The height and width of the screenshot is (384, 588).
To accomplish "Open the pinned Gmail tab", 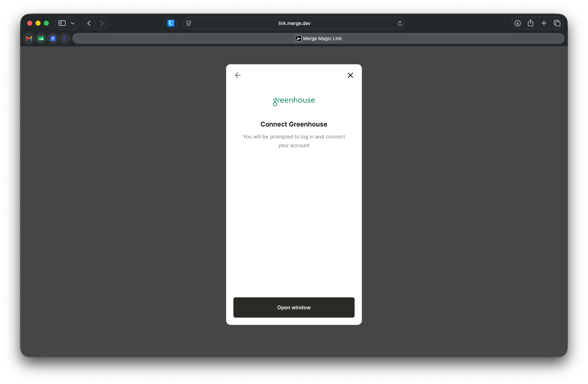I will [29, 38].
